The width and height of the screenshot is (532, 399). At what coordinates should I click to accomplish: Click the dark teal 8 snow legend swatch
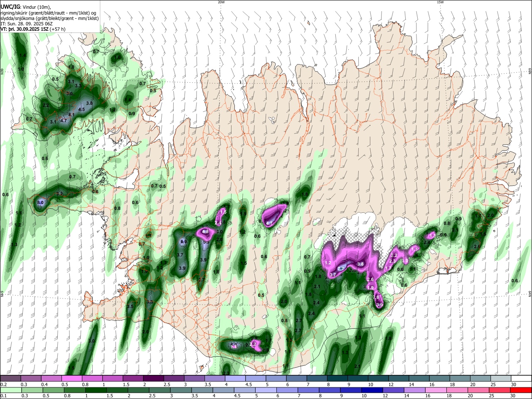coord(337,378)
